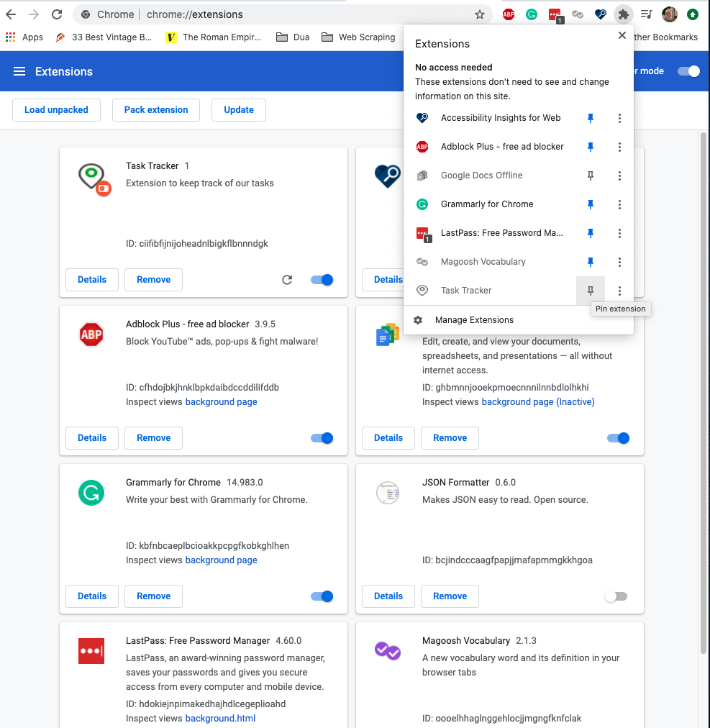The width and height of the screenshot is (710, 728).
Task: Open more actions for Accessibility Insights
Action: (x=619, y=118)
